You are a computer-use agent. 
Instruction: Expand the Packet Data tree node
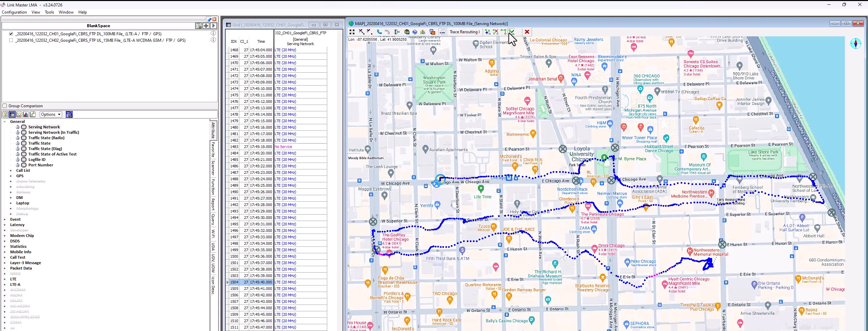point(5,268)
